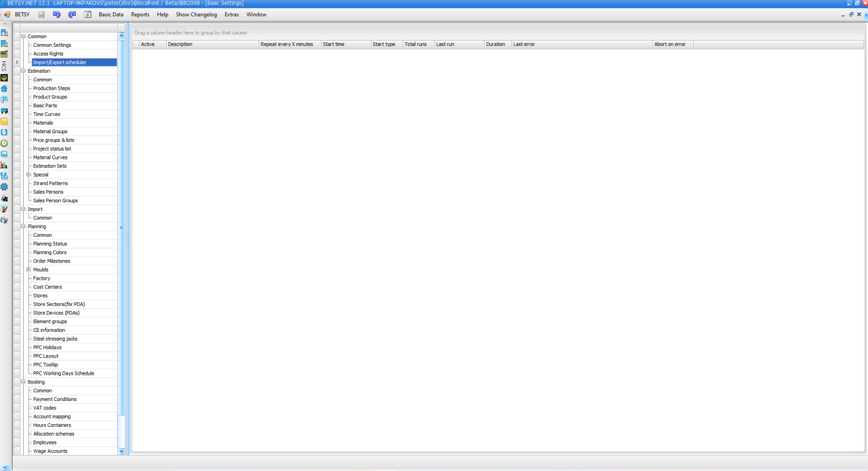Screen dimensions: 868x471
Task: Sort by the Active column header
Action: click(153, 44)
